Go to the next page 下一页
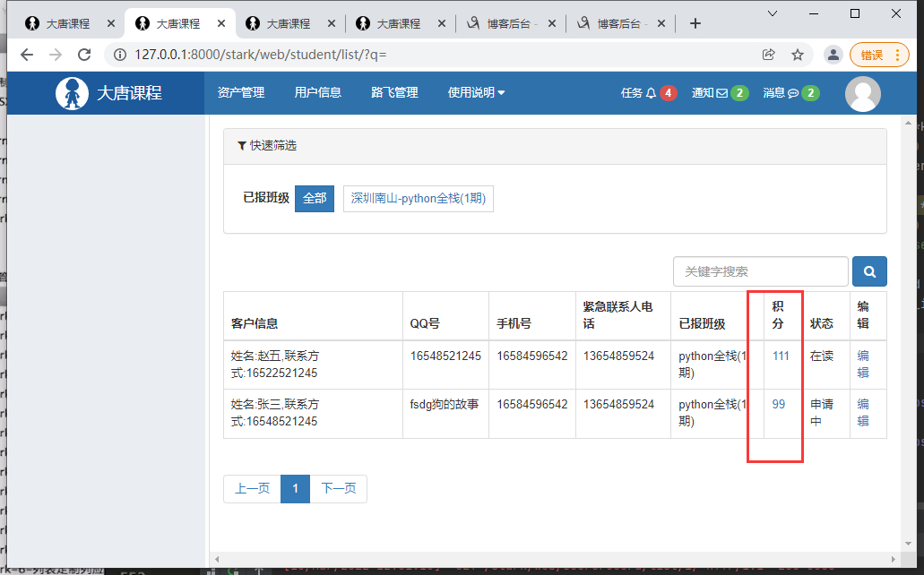Image resolution: width=924 pixels, height=575 pixels. 338,488
